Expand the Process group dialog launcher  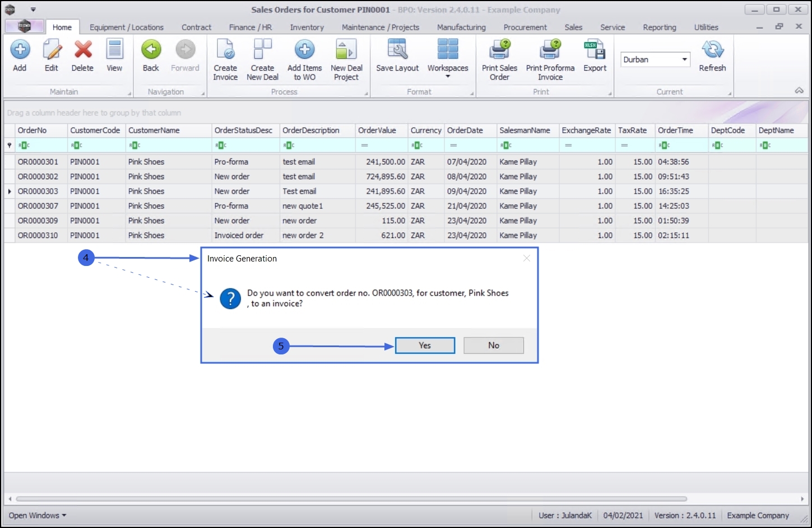coord(366,94)
